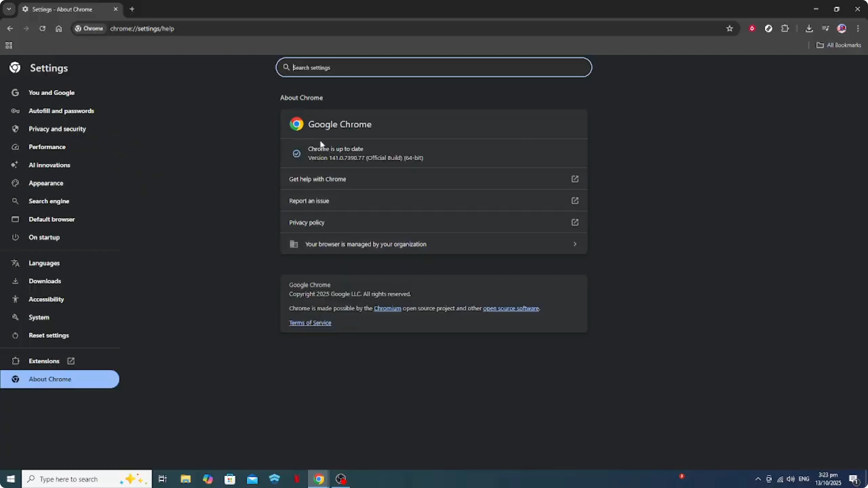Open Reset settings page
Screen dimensions: 868x488
pos(49,335)
